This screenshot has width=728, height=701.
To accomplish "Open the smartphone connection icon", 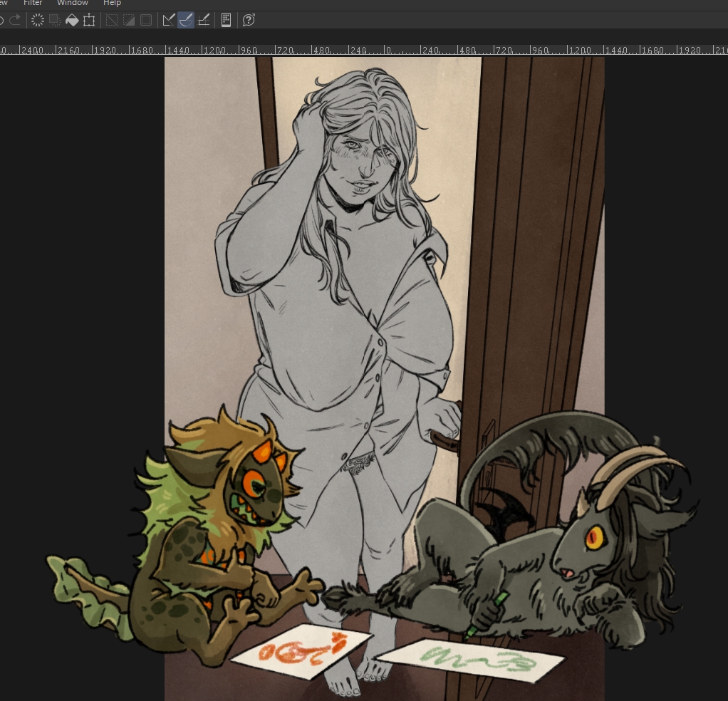I will click(x=226, y=20).
